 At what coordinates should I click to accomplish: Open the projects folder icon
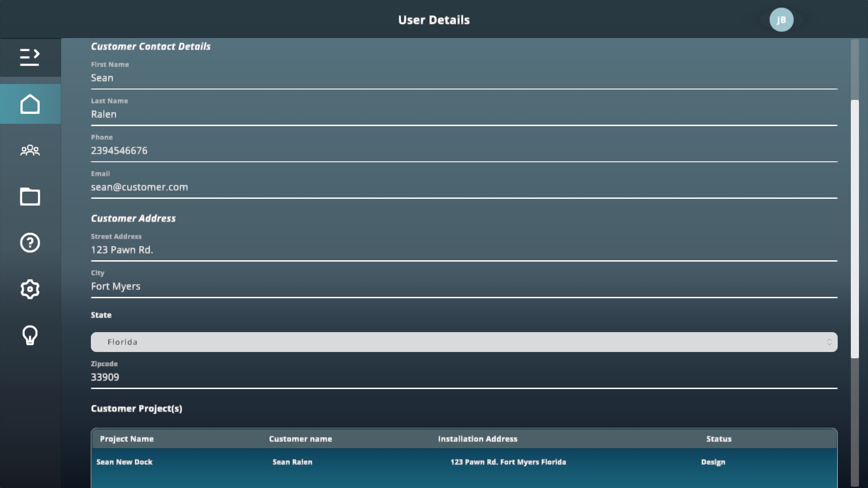pyautogui.click(x=30, y=197)
